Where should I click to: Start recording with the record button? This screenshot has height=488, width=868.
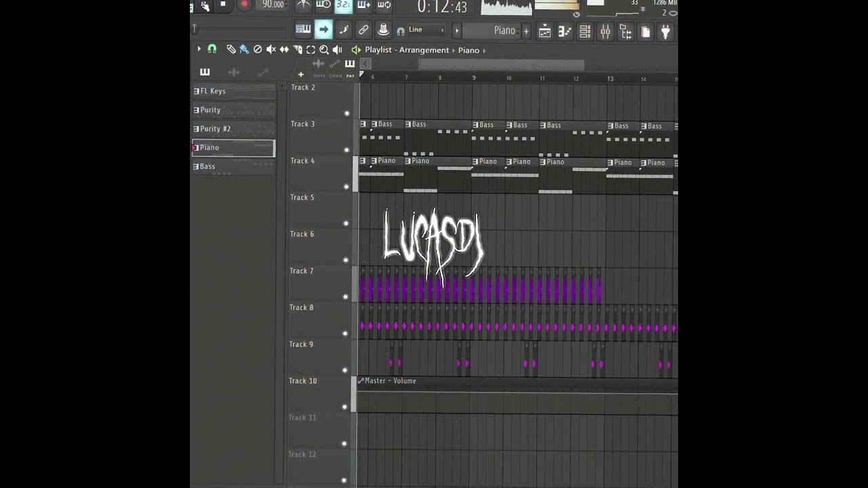pos(244,5)
